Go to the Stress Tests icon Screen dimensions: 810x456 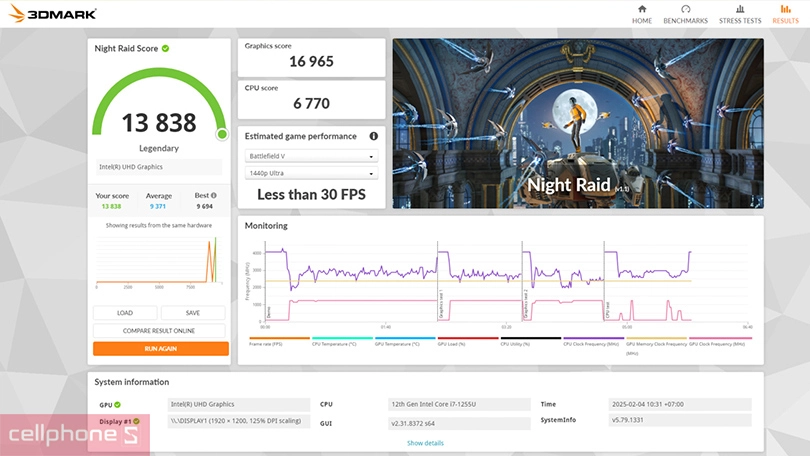point(739,9)
